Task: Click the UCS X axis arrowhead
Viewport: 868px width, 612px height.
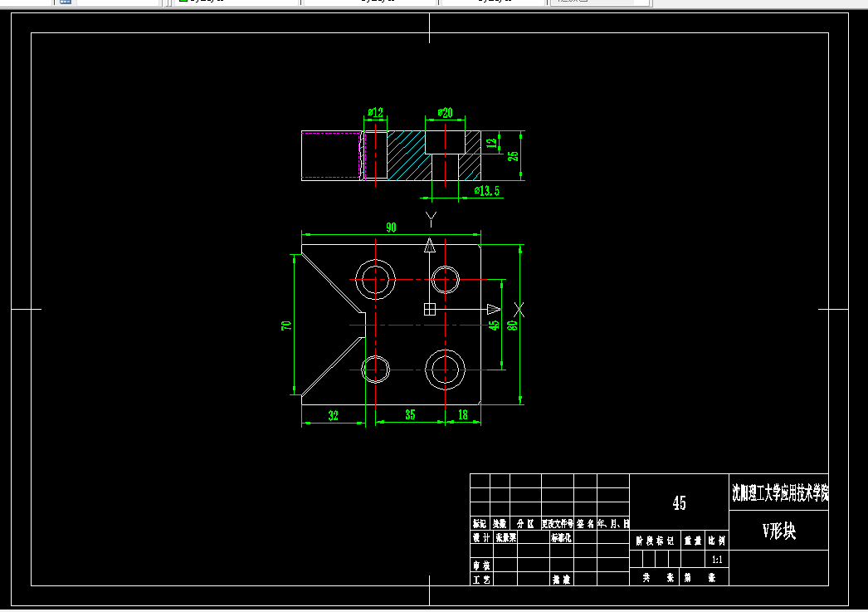Action: point(494,309)
